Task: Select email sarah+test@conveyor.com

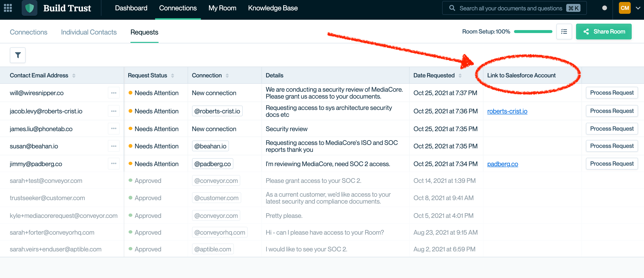Action: 46,181
